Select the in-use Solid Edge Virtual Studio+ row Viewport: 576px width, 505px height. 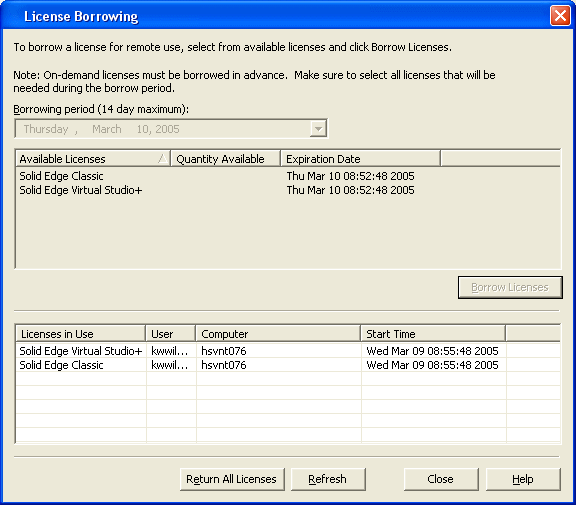click(288, 351)
